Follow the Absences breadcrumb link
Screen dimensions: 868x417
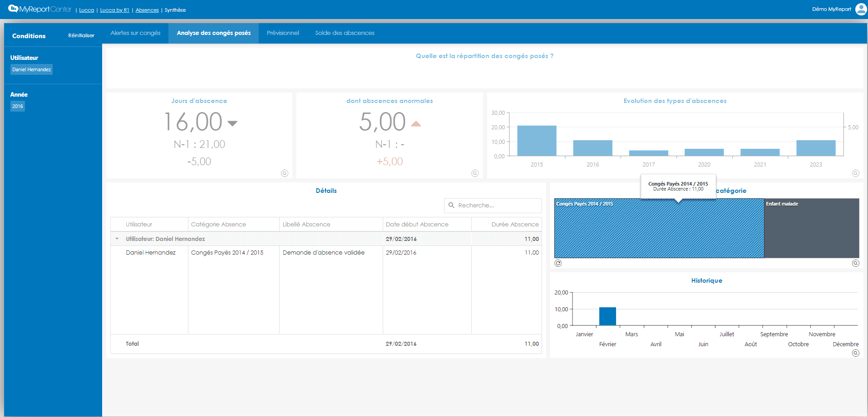coord(147,10)
